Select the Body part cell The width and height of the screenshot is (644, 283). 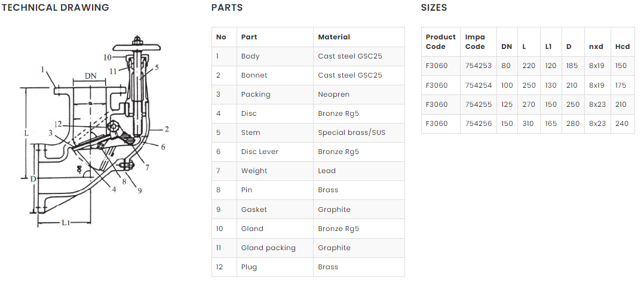click(250, 56)
